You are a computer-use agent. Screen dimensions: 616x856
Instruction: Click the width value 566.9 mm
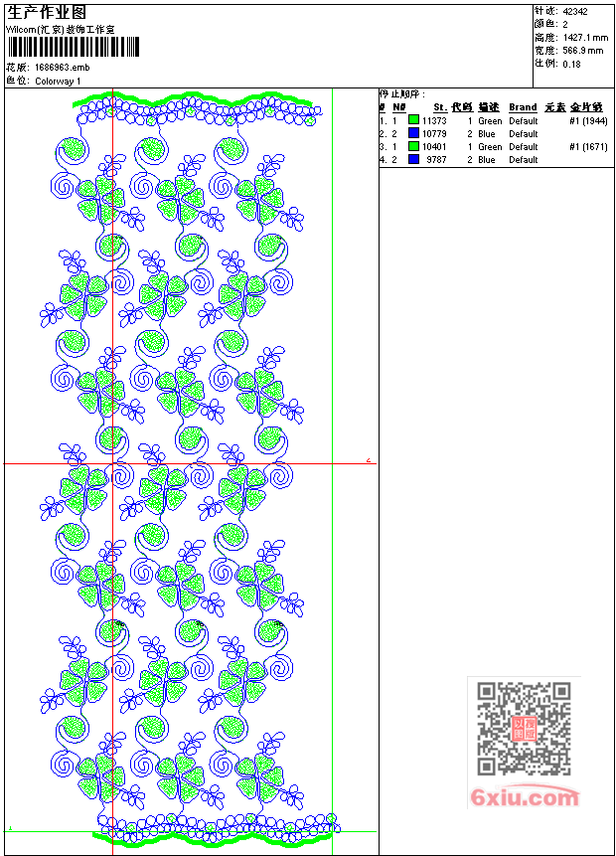click(x=583, y=51)
